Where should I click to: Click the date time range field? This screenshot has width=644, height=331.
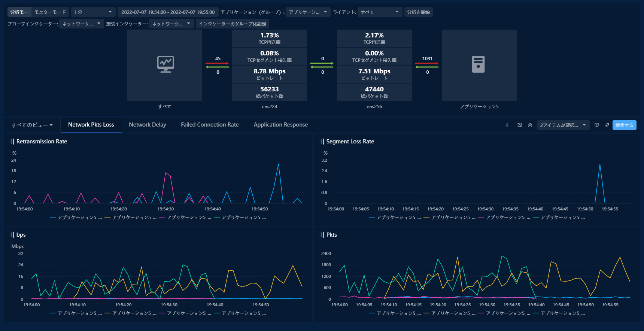point(168,12)
